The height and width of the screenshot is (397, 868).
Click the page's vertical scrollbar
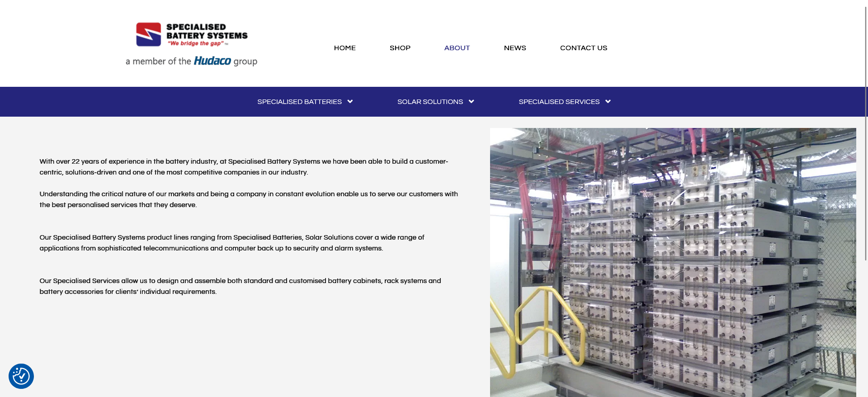tap(865, 136)
